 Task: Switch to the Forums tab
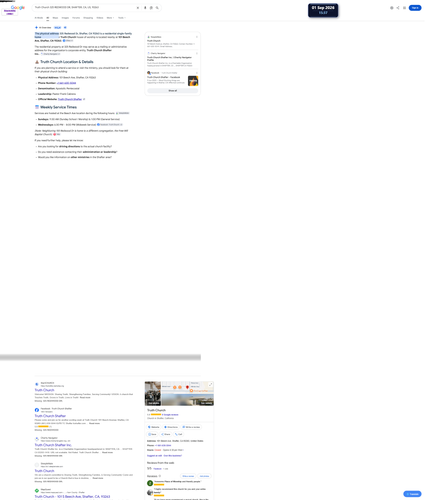coord(76,18)
